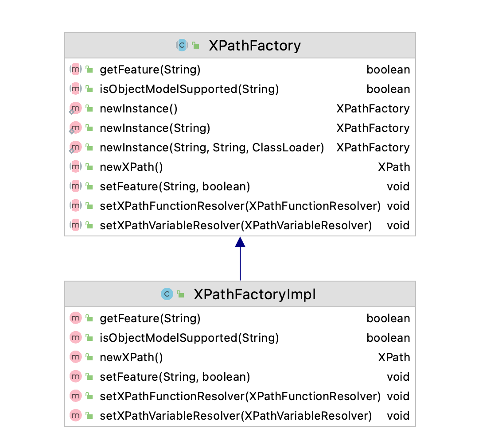The height and width of the screenshot is (448, 498).
Task: Click the method icon for XPathFactory newXPath()
Action: [x=76, y=167]
